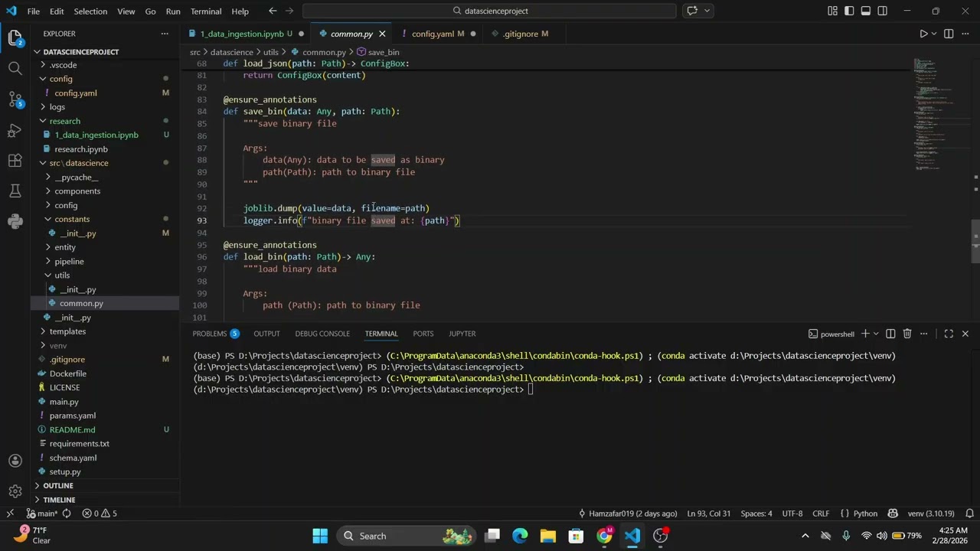The image size is (980, 551).
Task: Open the File menu
Action: click(34, 11)
